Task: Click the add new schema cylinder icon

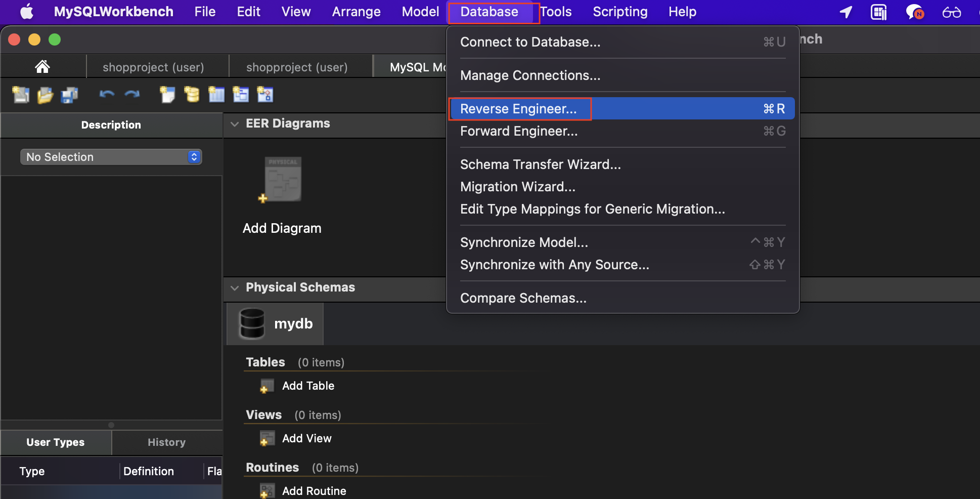Action: [192, 95]
